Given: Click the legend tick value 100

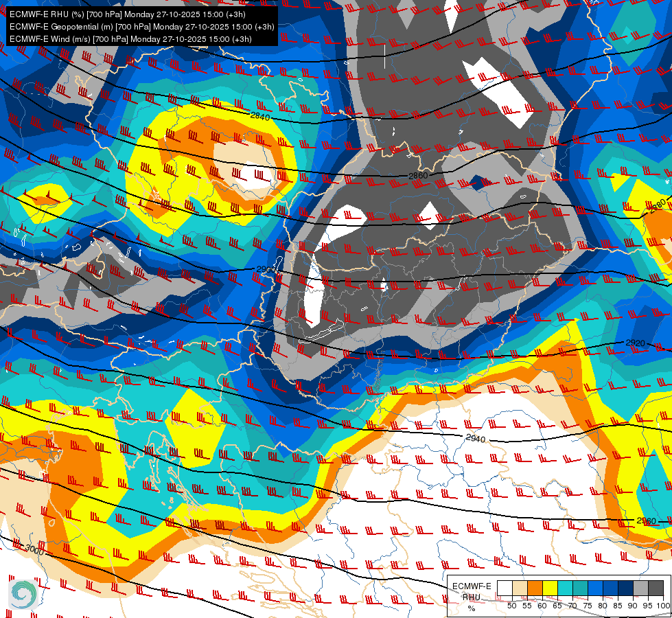Looking at the screenshot, I should (x=663, y=606).
